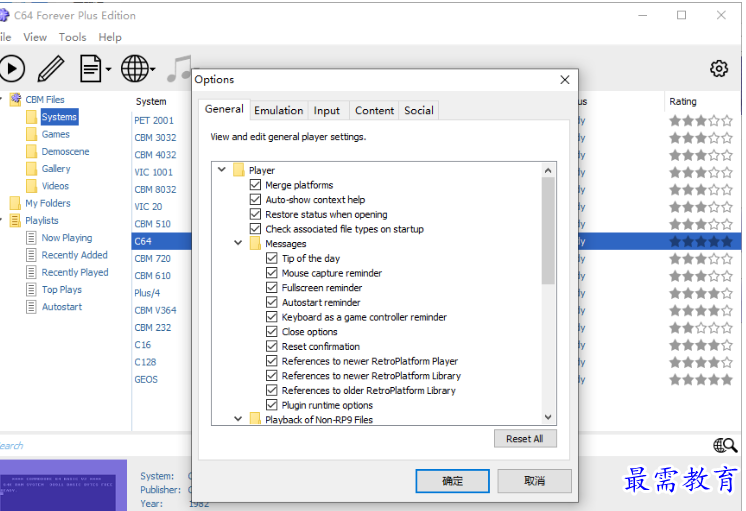The width and height of the screenshot is (746, 511).
Task: Click the C64 Forever app title icon
Action: coord(4,15)
